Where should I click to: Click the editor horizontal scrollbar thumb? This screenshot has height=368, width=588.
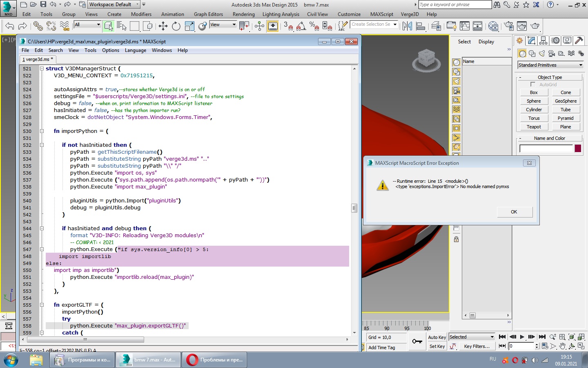(x=85, y=339)
